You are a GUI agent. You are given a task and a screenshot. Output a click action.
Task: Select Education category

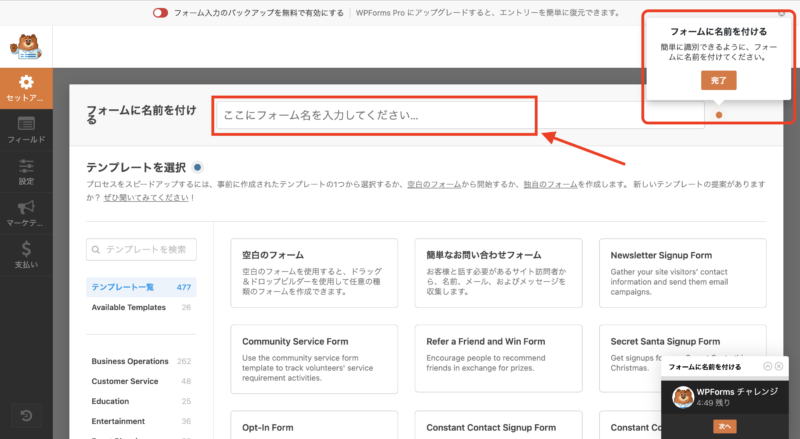coord(141,401)
